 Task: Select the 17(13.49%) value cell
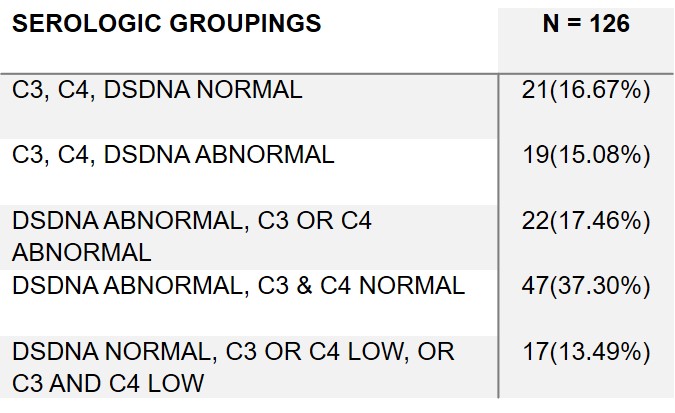tap(586, 352)
